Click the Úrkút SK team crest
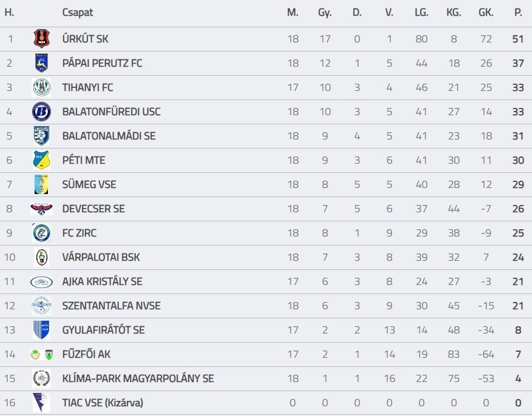Viewport: 532px width, 416px height. (x=41, y=39)
